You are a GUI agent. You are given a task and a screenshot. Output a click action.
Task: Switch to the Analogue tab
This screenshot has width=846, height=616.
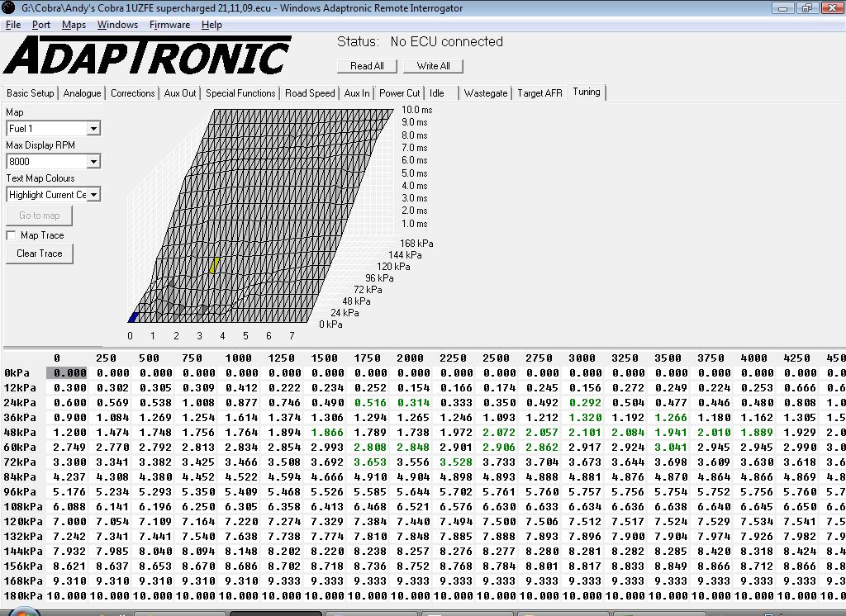pos(82,93)
